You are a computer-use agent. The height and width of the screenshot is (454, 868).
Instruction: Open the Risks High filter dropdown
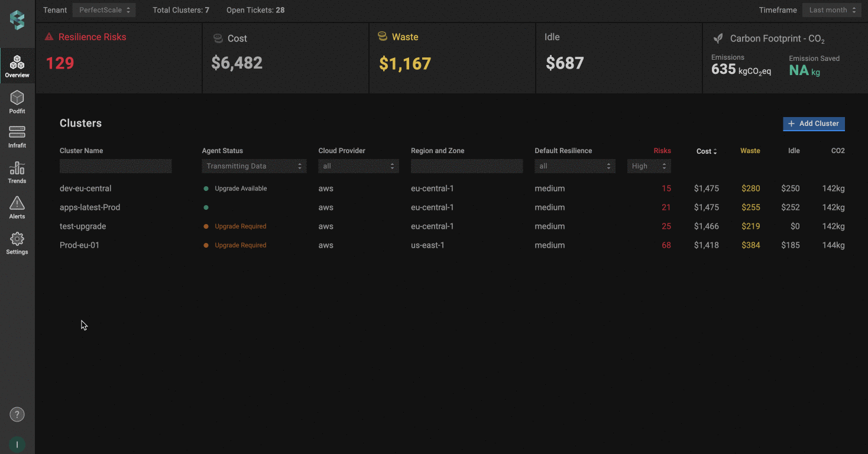(x=649, y=166)
